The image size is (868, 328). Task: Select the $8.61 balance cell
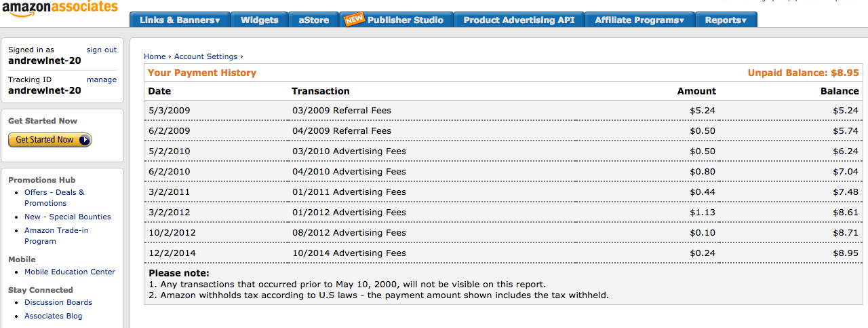[x=846, y=212]
